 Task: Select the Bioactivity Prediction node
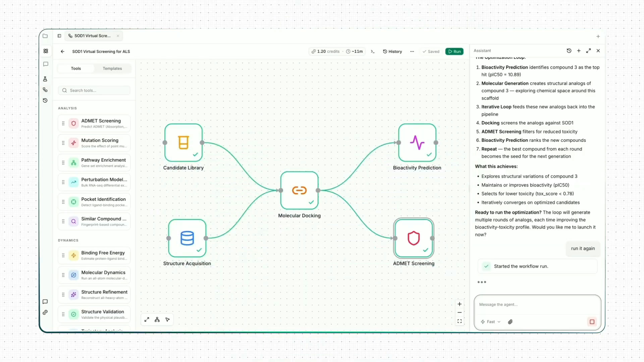coord(417,142)
